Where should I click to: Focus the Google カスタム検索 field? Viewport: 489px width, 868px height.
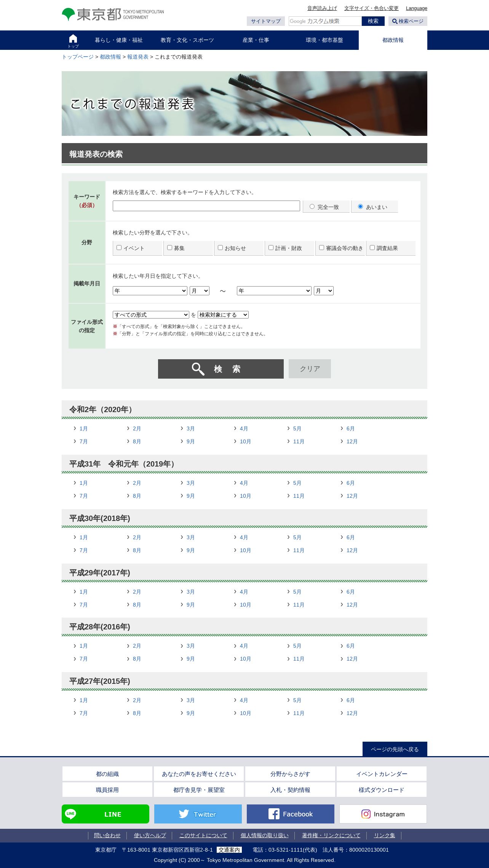point(325,21)
